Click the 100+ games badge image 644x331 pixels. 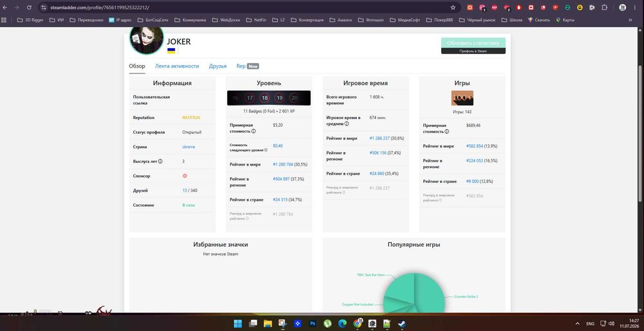point(462,98)
